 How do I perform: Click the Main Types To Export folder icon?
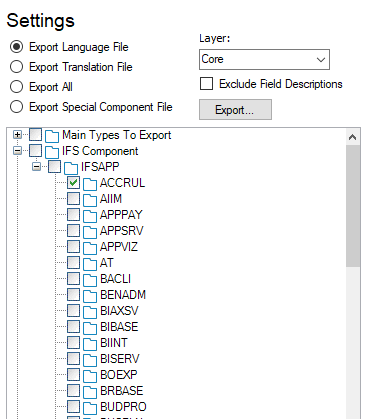52,136
